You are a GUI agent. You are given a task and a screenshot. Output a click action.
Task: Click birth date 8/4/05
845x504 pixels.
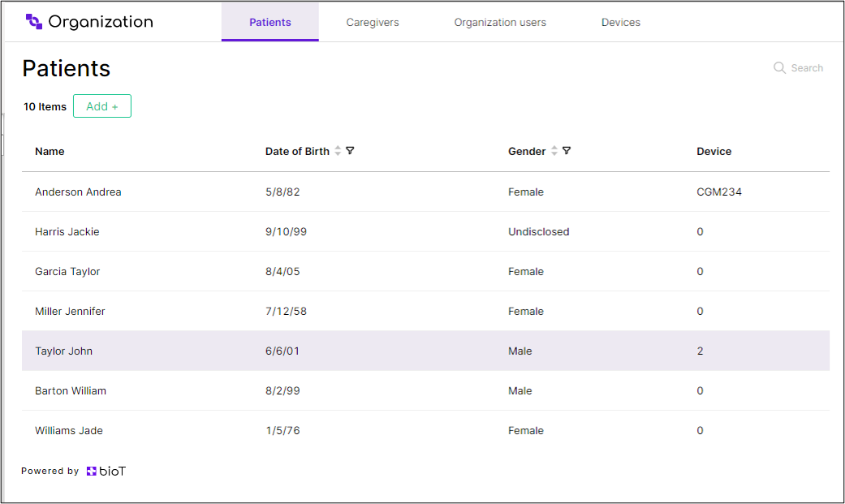282,272
